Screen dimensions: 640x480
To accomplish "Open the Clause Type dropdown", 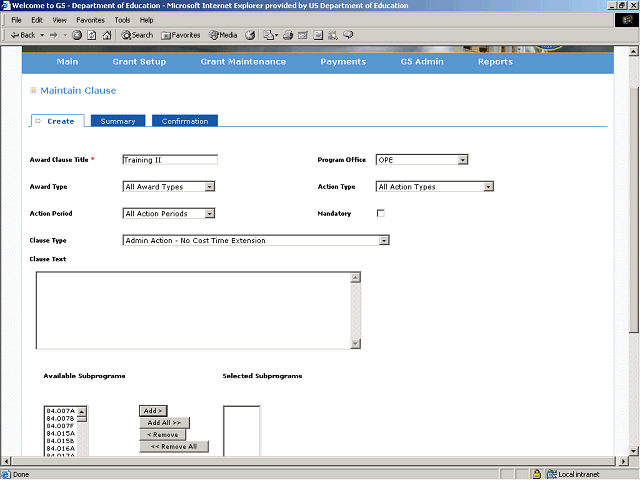I will (x=256, y=240).
